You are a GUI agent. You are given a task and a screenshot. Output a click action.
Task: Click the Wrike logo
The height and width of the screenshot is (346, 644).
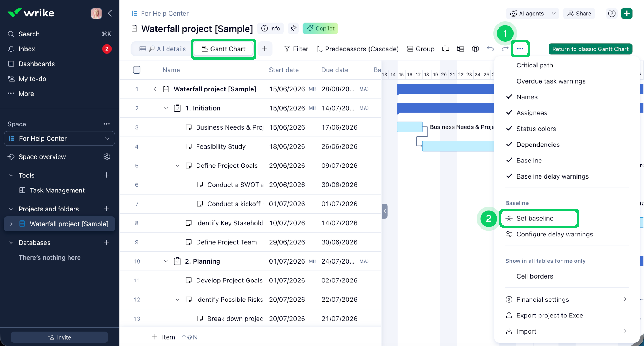click(31, 13)
